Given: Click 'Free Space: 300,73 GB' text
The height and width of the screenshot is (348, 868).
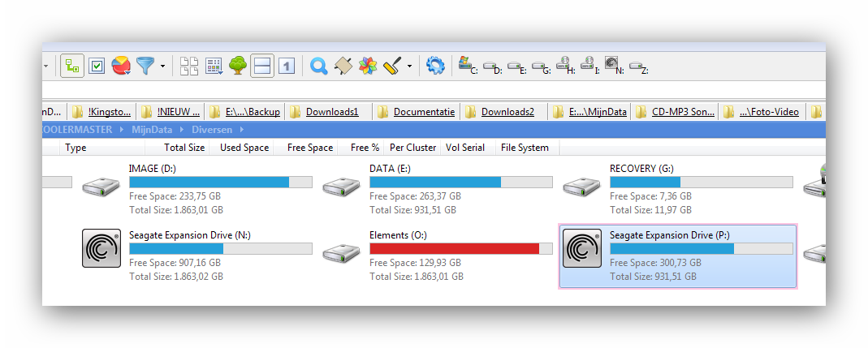Looking at the screenshot, I should click(x=655, y=263).
